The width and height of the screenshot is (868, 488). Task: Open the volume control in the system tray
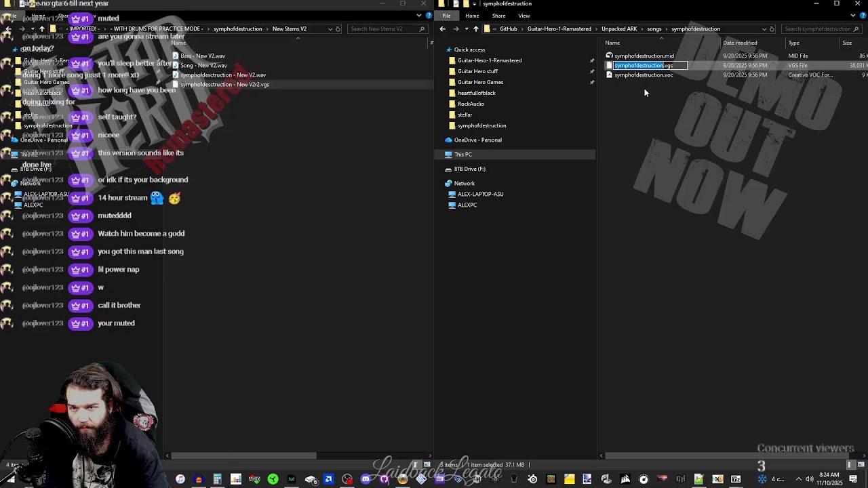[x=810, y=479]
